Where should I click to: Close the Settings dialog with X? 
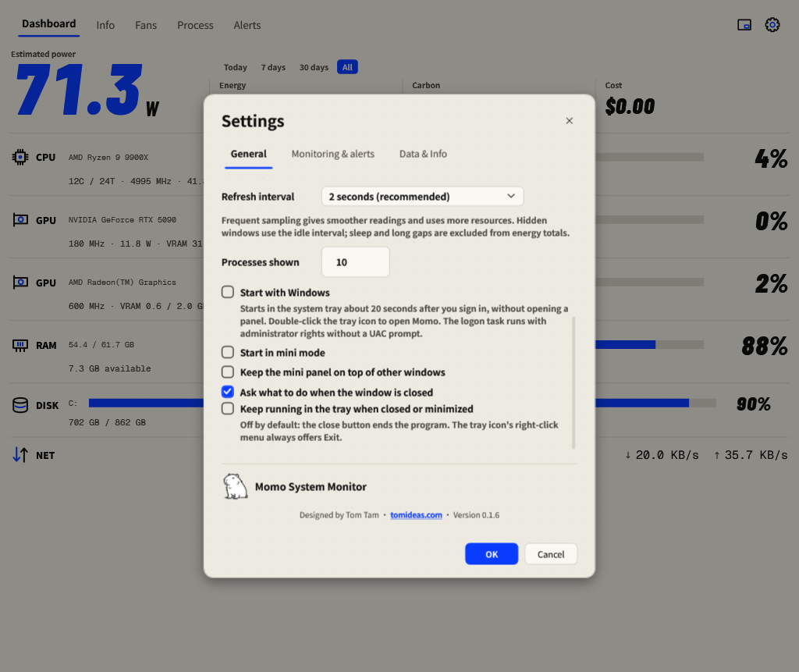(569, 121)
